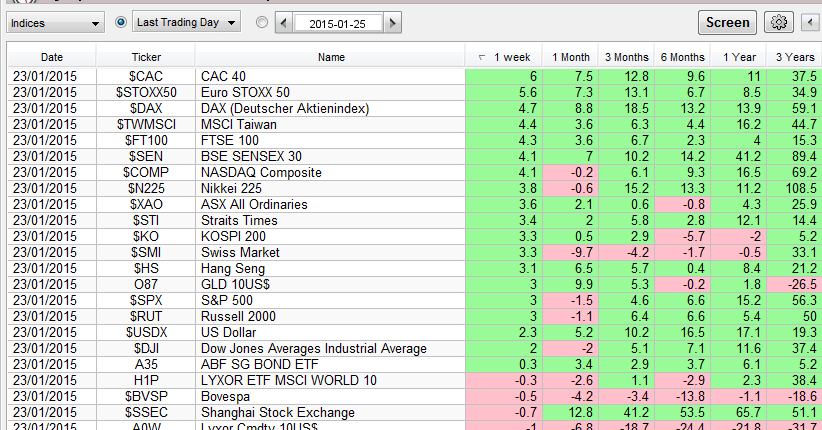Click the Name column header
This screenshot has height=430, width=822.
tap(330, 57)
